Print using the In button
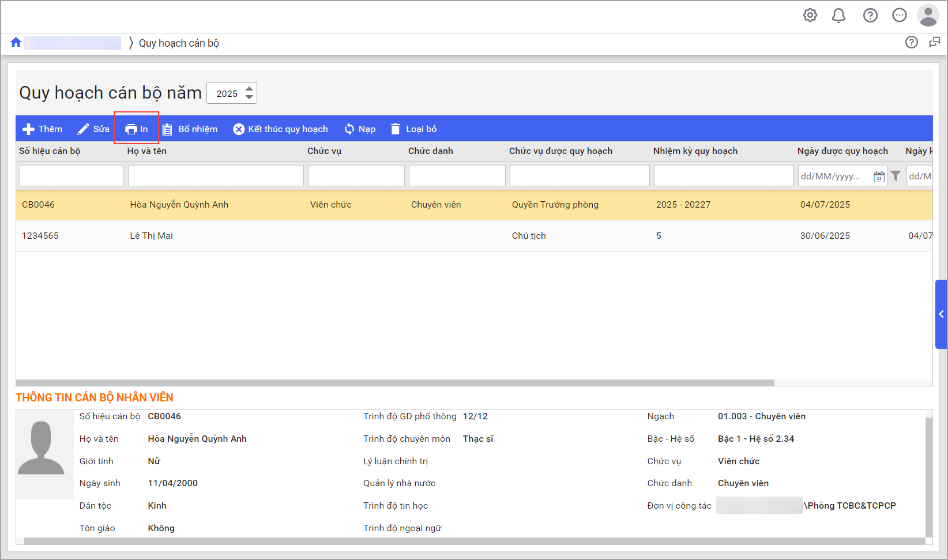Screen dimensions: 948x560 (x=137, y=129)
